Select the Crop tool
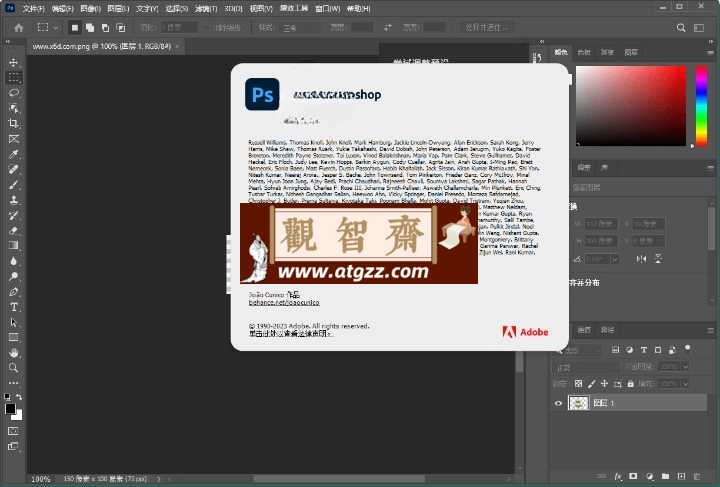The height and width of the screenshot is (487, 720). (13, 123)
